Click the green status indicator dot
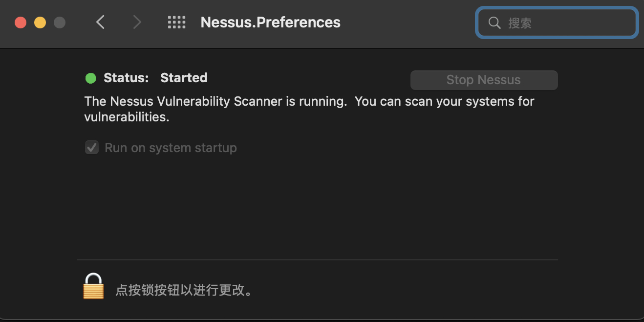Image resolution: width=644 pixels, height=322 pixels. pyautogui.click(x=90, y=77)
